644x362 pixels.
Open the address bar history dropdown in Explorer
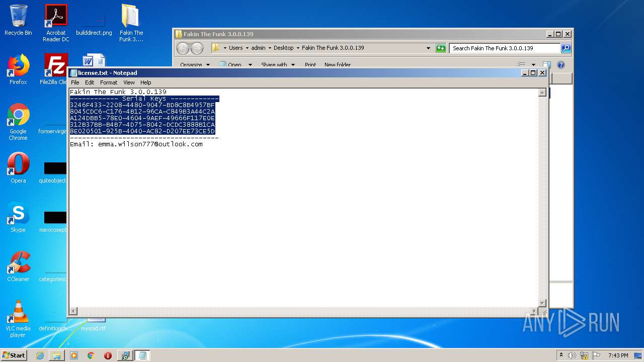pyautogui.click(x=428, y=48)
